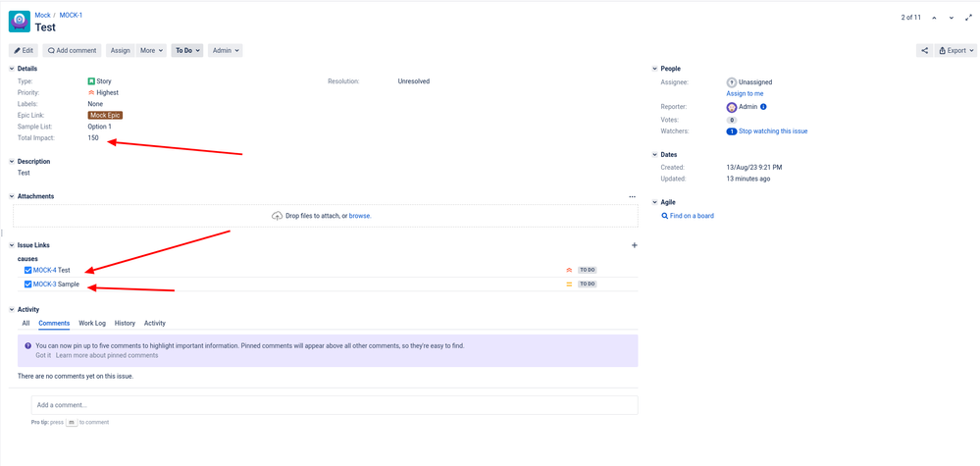Click the Total Impact value 150
980x466 pixels.
click(93, 138)
